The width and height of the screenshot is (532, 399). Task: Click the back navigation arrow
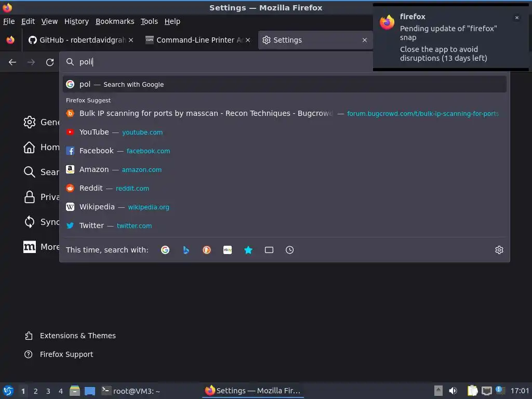tap(12, 62)
